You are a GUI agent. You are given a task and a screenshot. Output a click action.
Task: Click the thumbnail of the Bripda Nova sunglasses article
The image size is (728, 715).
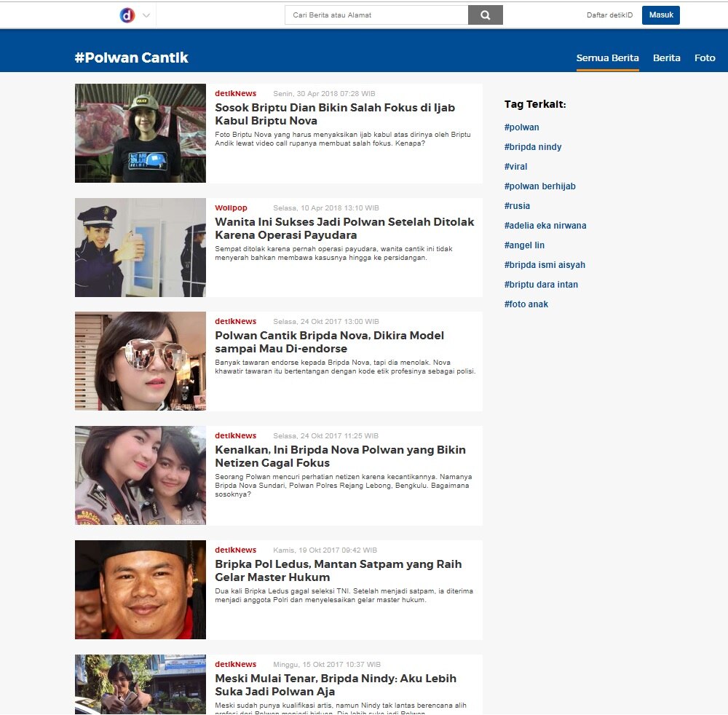click(140, 361)
